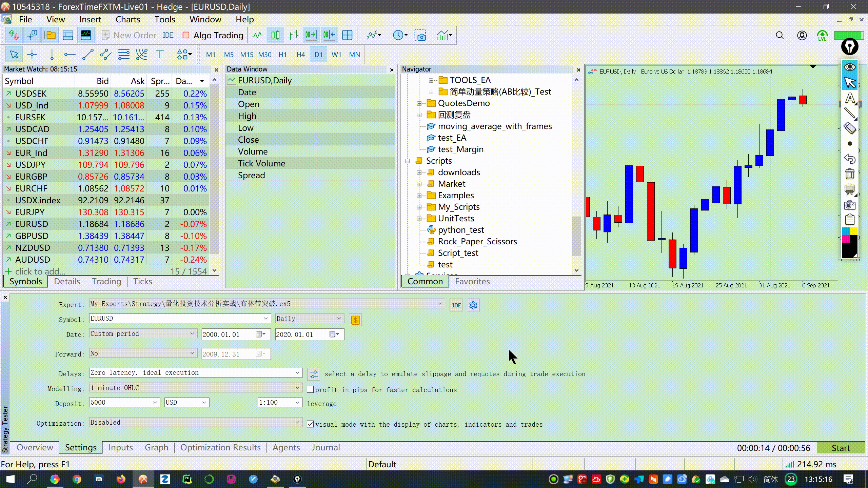Switch to Optimization Results tab
This screenshot has width=868, height=488.
220,447
